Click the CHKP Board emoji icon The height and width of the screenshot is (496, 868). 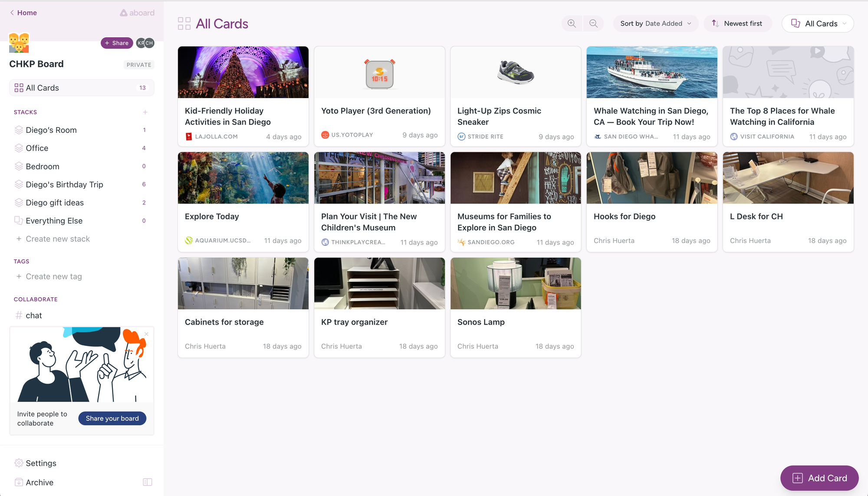[19, 43]
